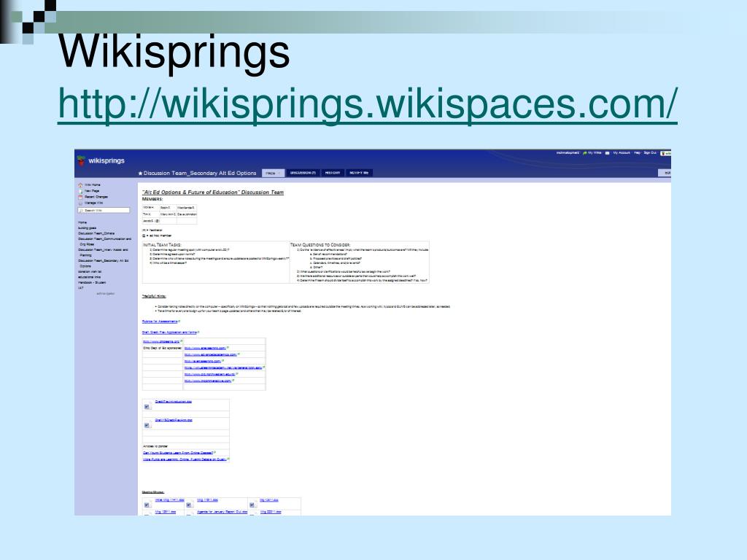Click the 'Team Questions to Consider' heading
Viewport: 747px width, 560px height.
pyautogui.click(x=320, y=245)
